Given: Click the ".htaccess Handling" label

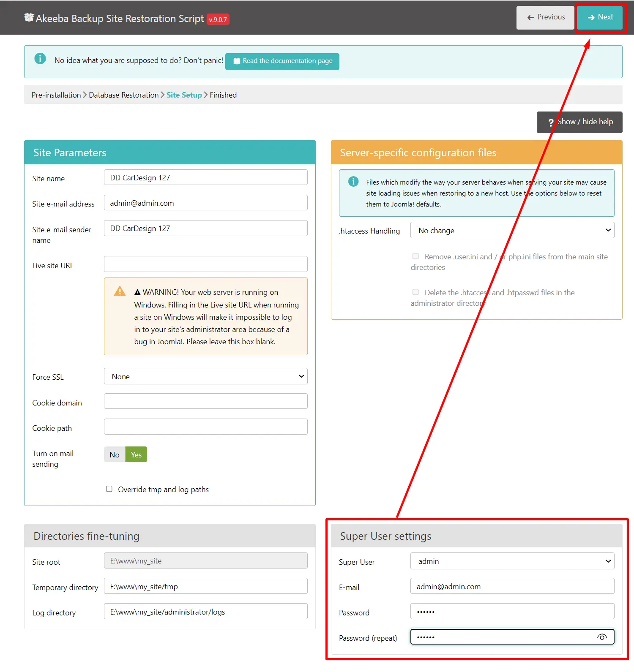Looking at the screenshot, I should [x=369, y=231].
